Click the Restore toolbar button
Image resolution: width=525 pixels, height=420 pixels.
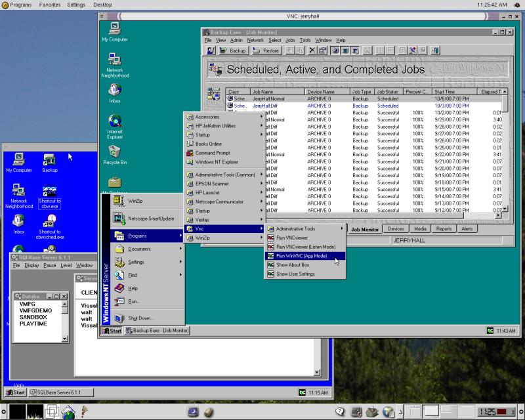click(266, 51)
